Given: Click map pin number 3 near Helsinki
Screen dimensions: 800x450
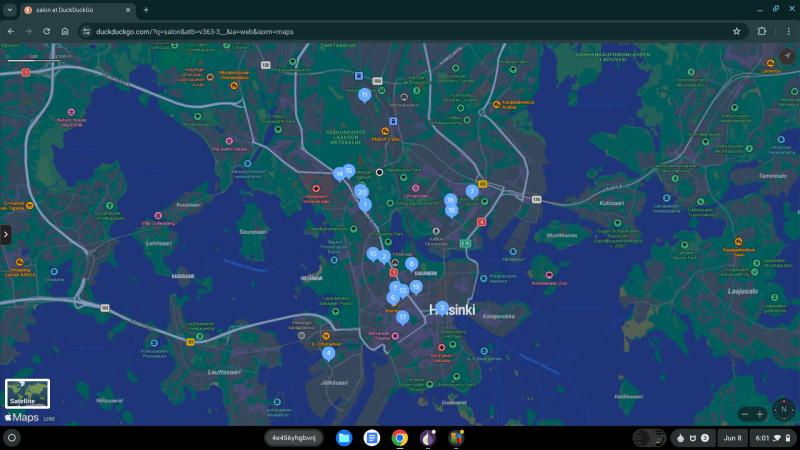Looking at the screenshot, I should click(442, 308).
